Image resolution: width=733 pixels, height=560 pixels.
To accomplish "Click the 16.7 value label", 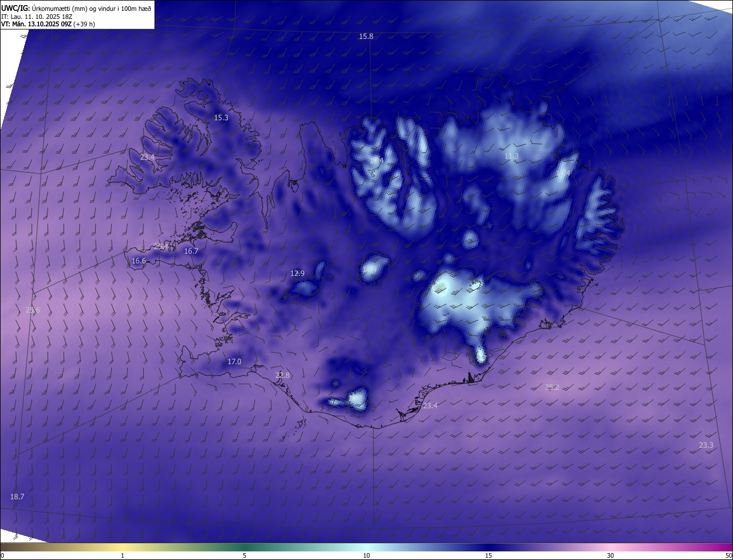I will [x=191, y=251].
